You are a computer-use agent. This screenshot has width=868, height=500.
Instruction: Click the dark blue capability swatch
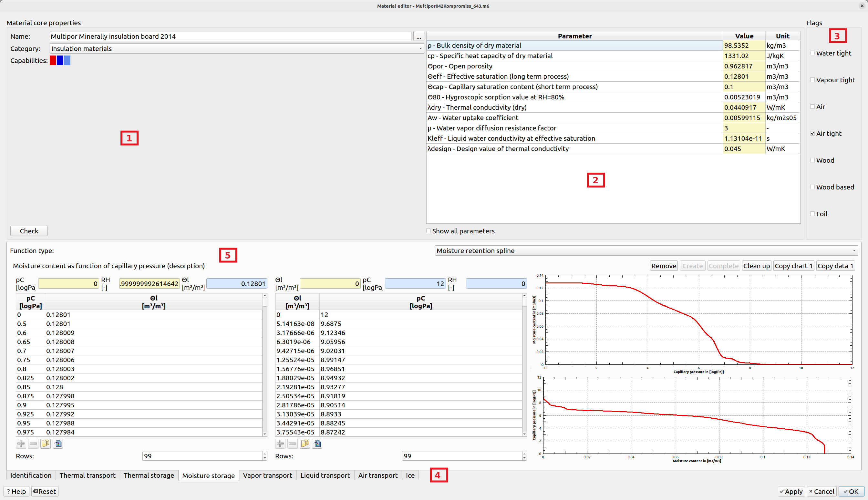point(60,60)
